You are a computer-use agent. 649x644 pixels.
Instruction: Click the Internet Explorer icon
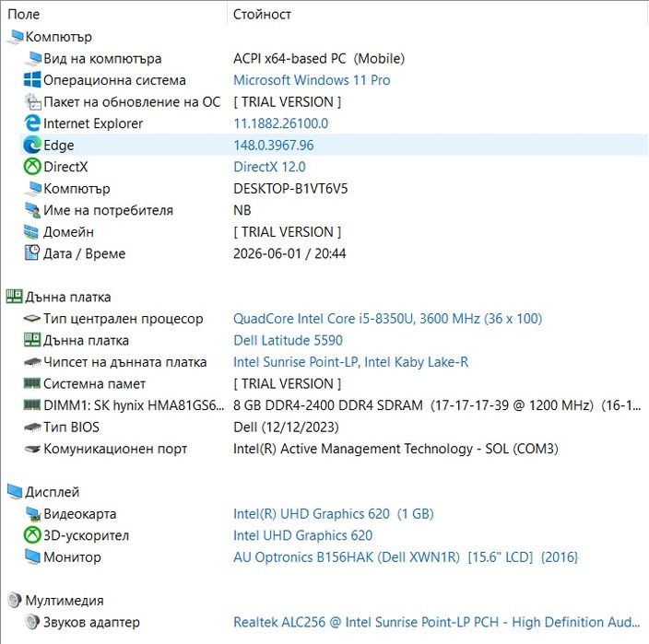click(32, 123)
